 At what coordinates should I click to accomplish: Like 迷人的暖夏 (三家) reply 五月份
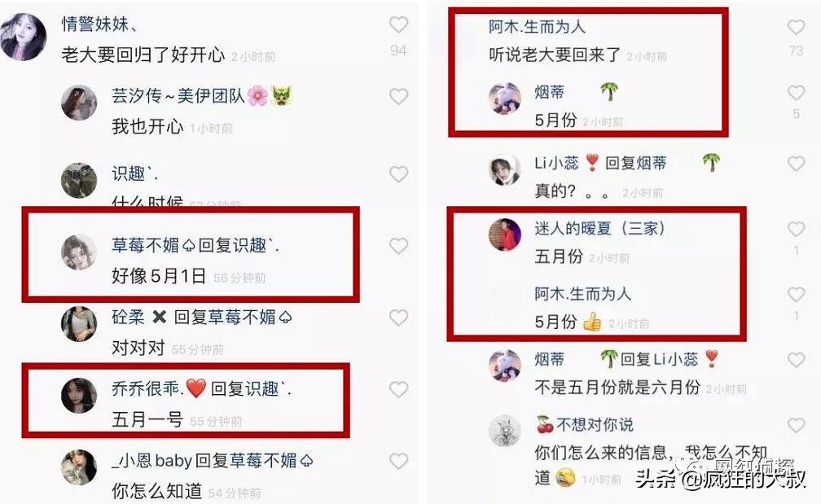(796, 229)
